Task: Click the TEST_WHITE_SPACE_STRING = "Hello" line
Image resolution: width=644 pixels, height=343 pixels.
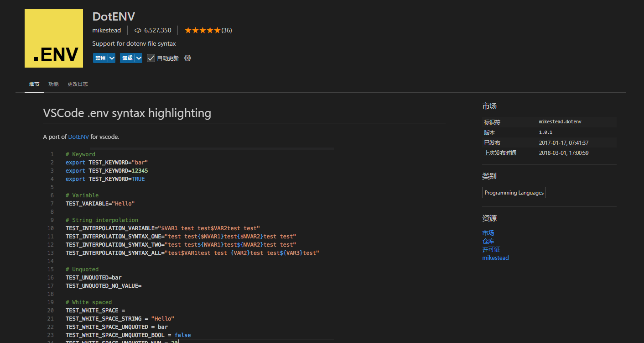Action: coord(120,319)
